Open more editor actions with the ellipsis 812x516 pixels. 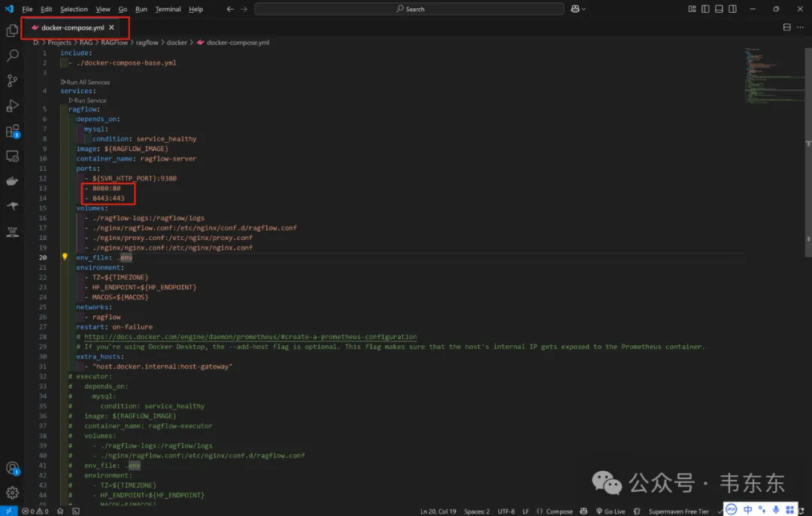tap(799, 26)
